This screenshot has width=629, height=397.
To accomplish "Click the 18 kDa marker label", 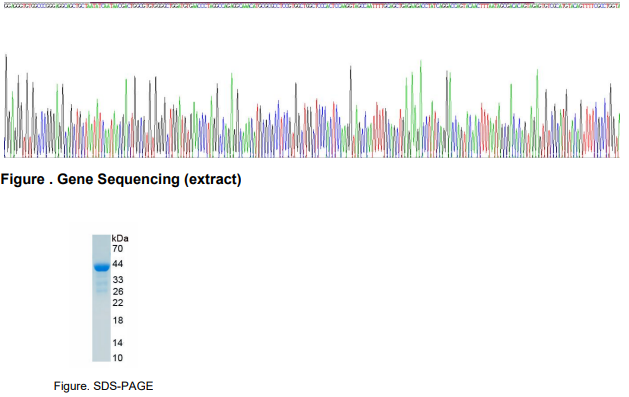I will point(118,320).
